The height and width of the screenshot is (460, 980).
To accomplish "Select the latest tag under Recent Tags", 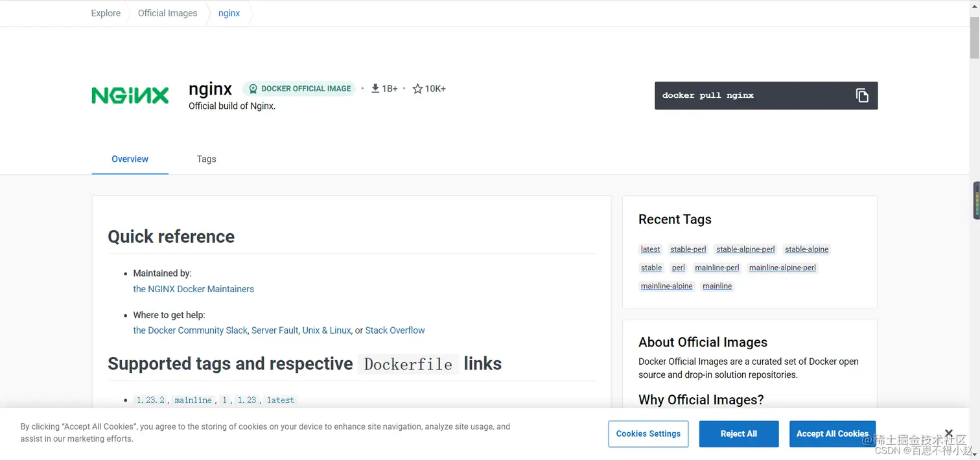I will point(650,249).
